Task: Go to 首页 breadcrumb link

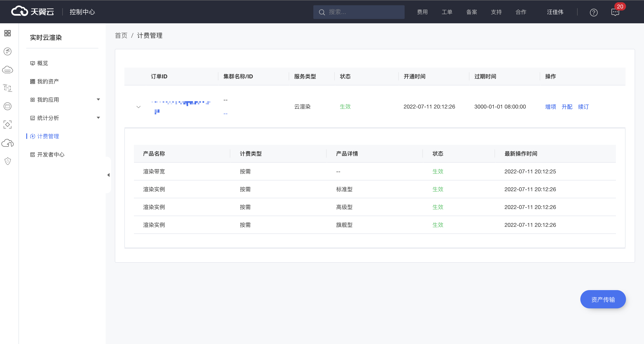Action: (x=121, y=36)
